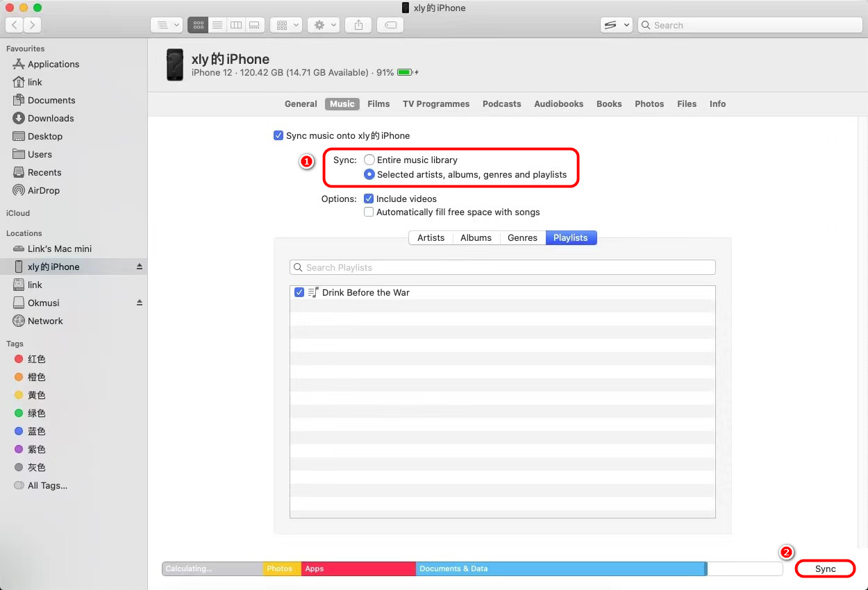Switch to the Films tab
868x590 pixels.
(x=378, y=103)
